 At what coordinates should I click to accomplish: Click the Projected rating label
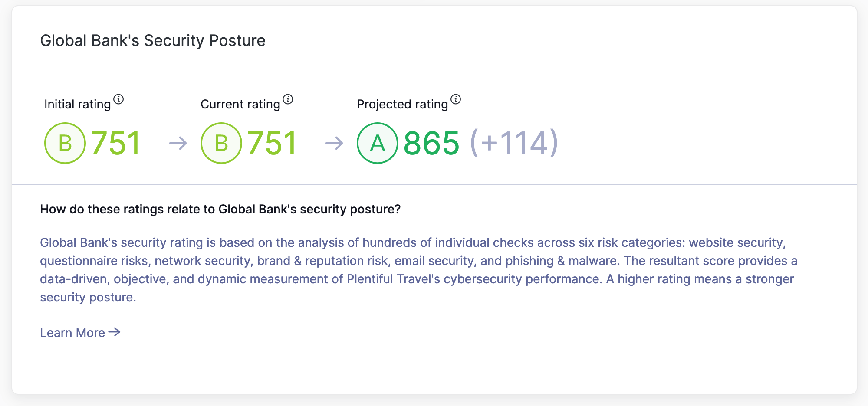click(402, 104)
